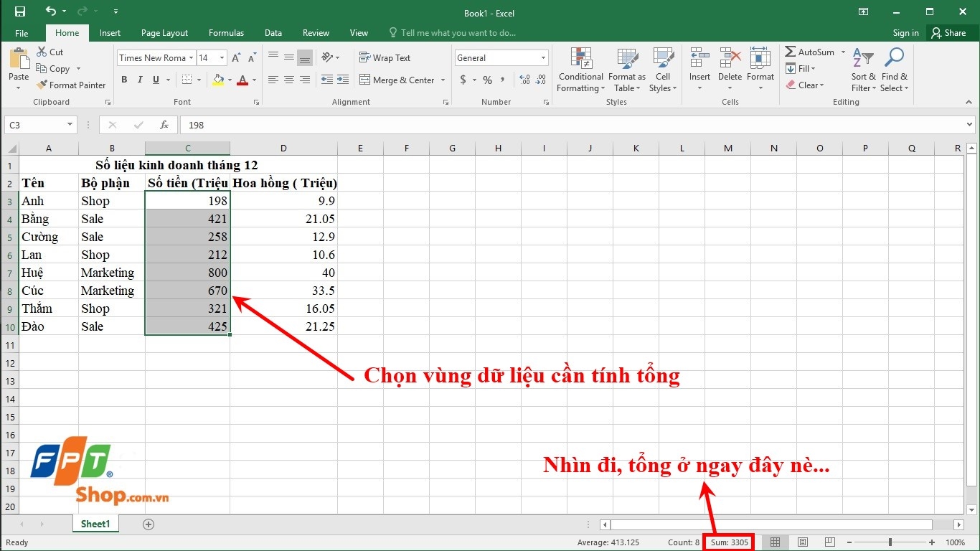Open the font size 14 dropdown

pyautogui.click(x=222, y=58)
